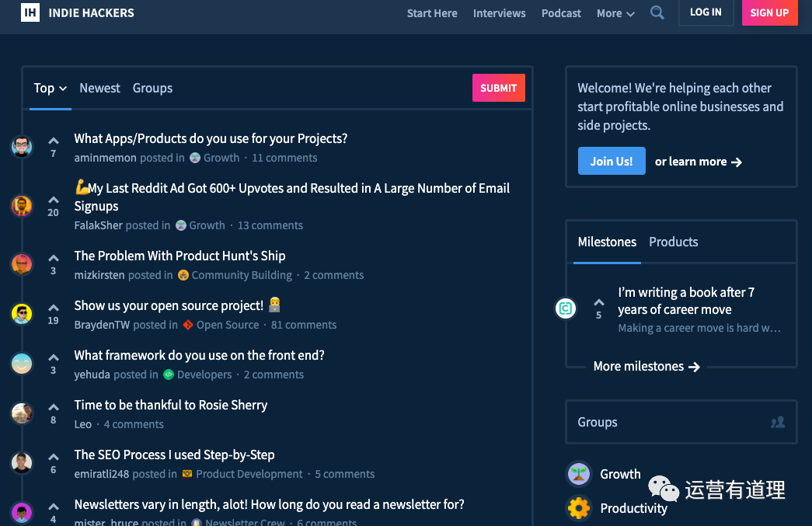This screenshot has width=812, height=526.
Task: Open aminmemon's avatar
Action: [x=22, y=147]
